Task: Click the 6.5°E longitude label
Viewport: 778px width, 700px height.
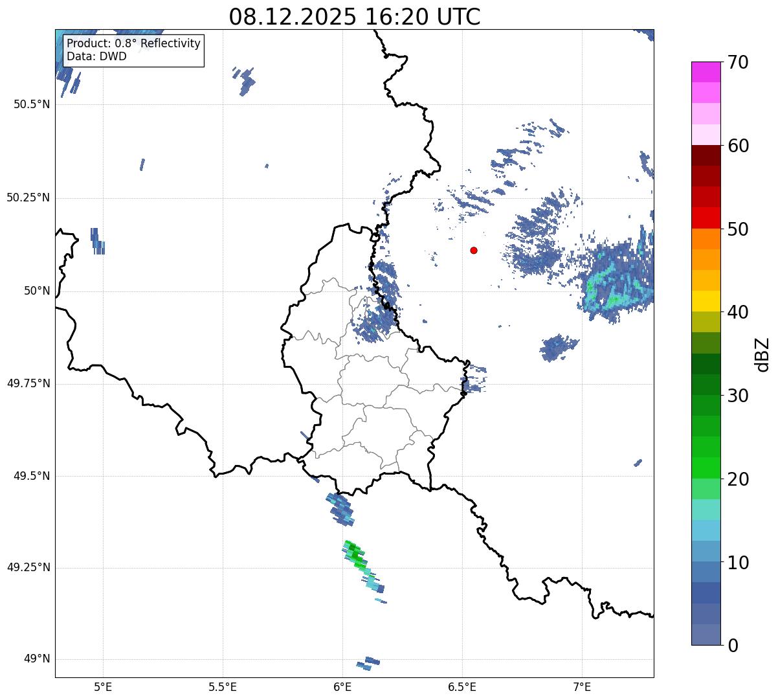Action: (x=462, y=687)
